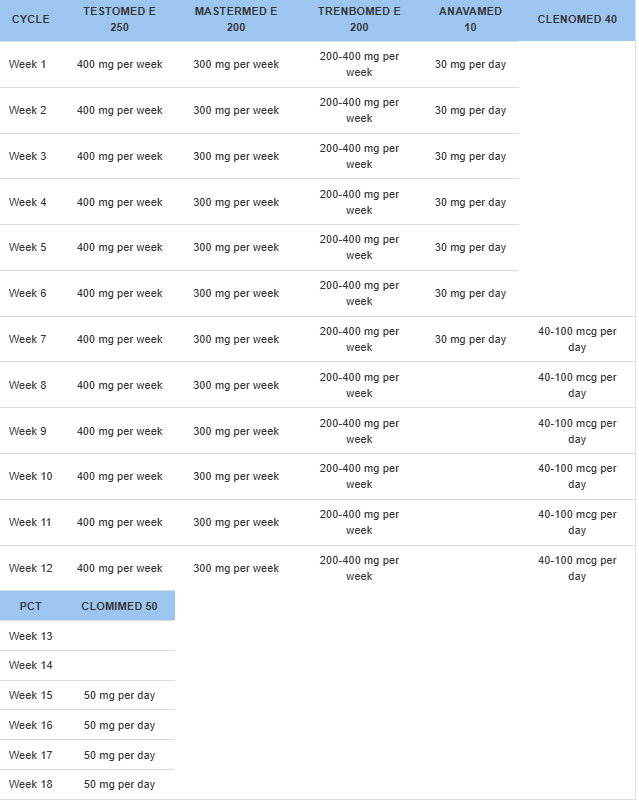639x800 pixels.
Task: Click the MASTERMED E 200 header
Action: 236,19
